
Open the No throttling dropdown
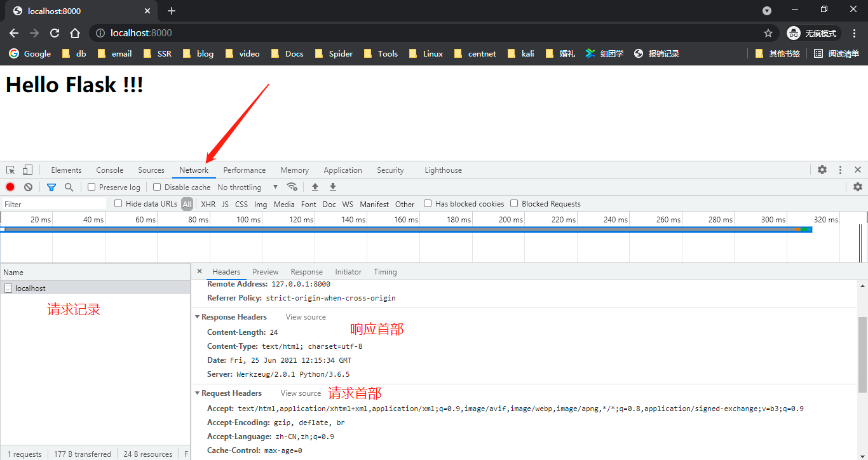coord(248,187)
